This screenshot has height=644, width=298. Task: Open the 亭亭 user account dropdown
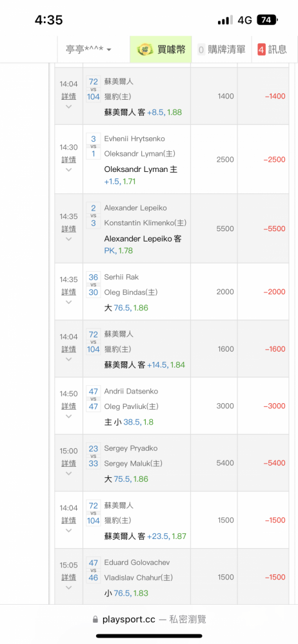[x=89, y=50]
